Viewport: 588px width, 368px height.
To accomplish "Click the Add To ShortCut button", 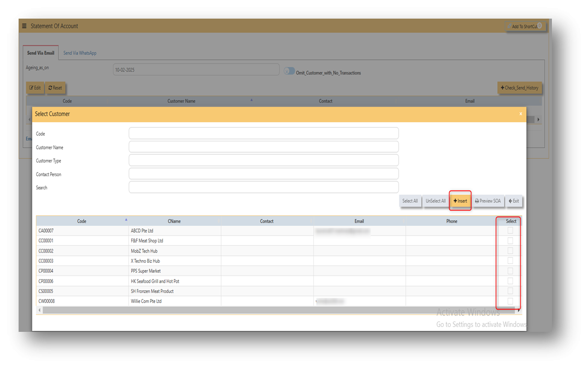I will 525,26.
